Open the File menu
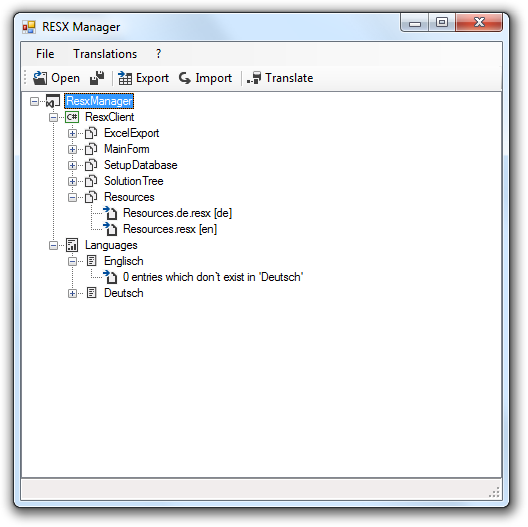 click(x=45, y=54)
